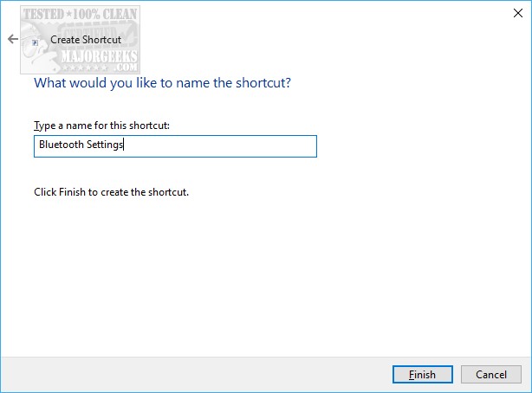Click the back arrow in the wizard
The image size is (532, 393).
click(12, 40)
